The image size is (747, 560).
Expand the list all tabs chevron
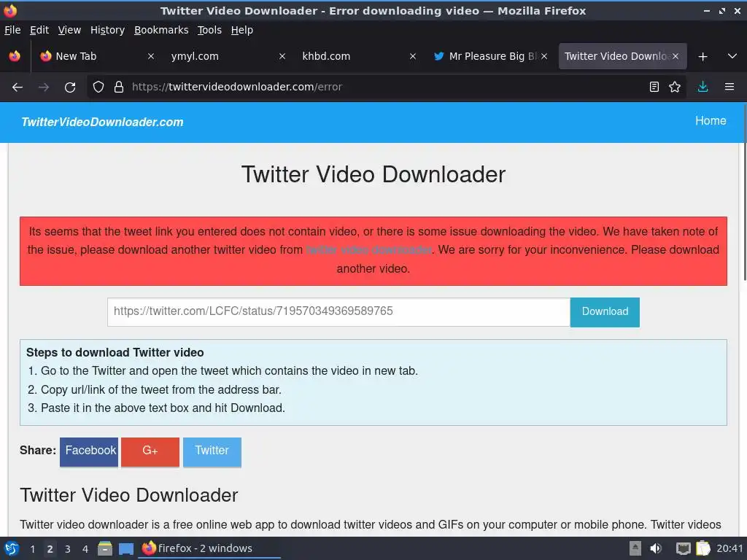click(732, 57)
